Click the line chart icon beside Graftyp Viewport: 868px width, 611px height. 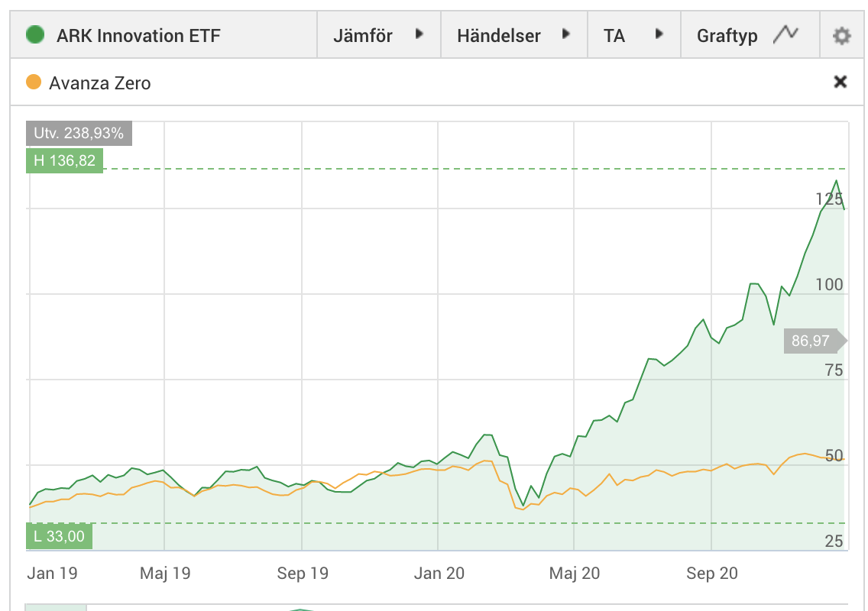point(785,35)
